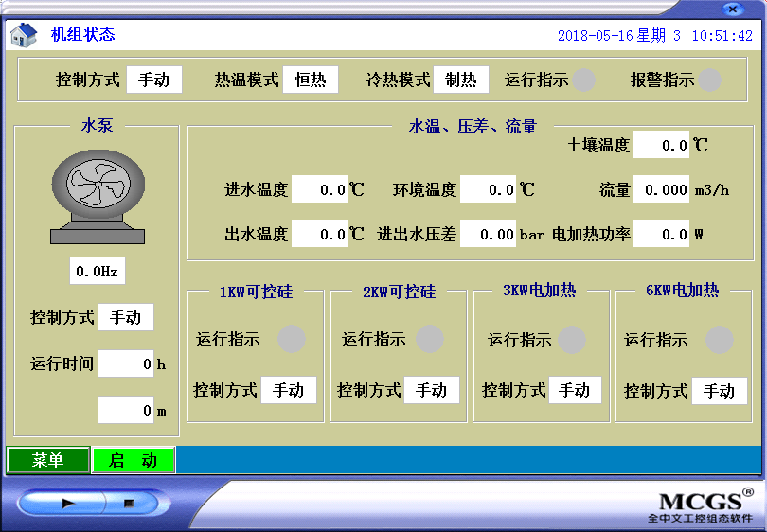Click the home icon beside 机组状态
This screenshot has width=767, height=532.
24,35
